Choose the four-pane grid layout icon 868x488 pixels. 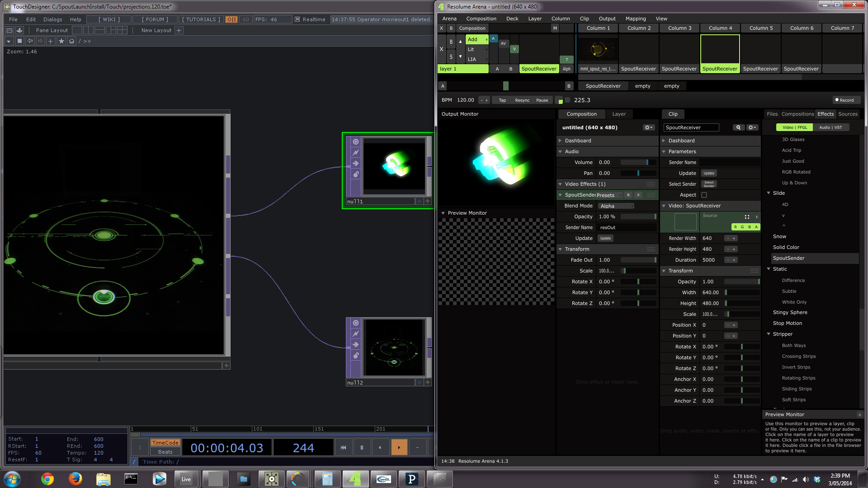(123, 30)
